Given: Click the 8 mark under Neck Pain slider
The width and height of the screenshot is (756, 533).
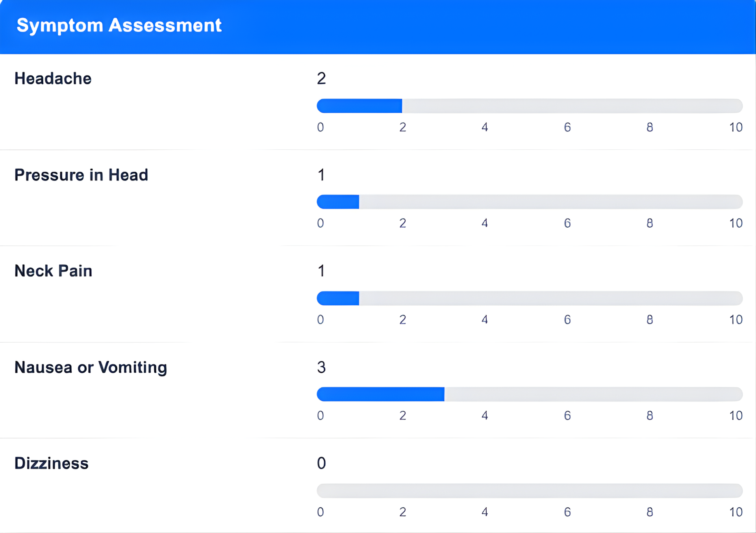Looking at the screenshot, I should 650,319.
